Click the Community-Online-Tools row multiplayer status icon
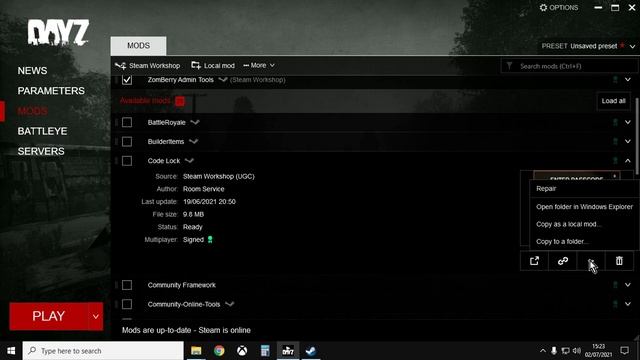640x360 pixels. 615,304
